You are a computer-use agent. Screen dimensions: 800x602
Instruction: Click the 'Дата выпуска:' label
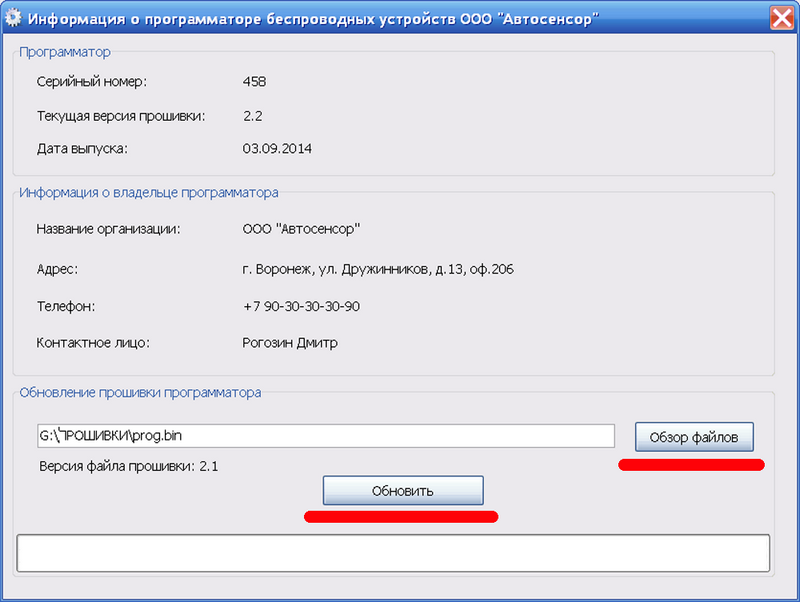coord(82,149)
